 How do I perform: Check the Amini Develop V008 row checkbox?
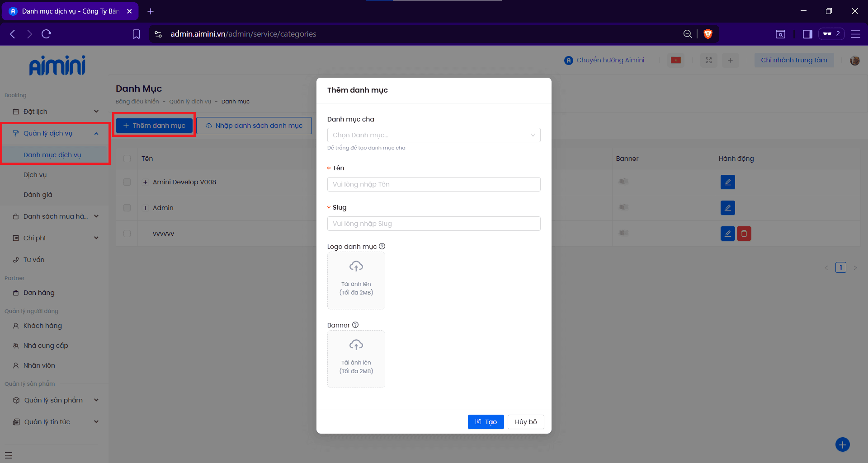[x=127, y=182]
